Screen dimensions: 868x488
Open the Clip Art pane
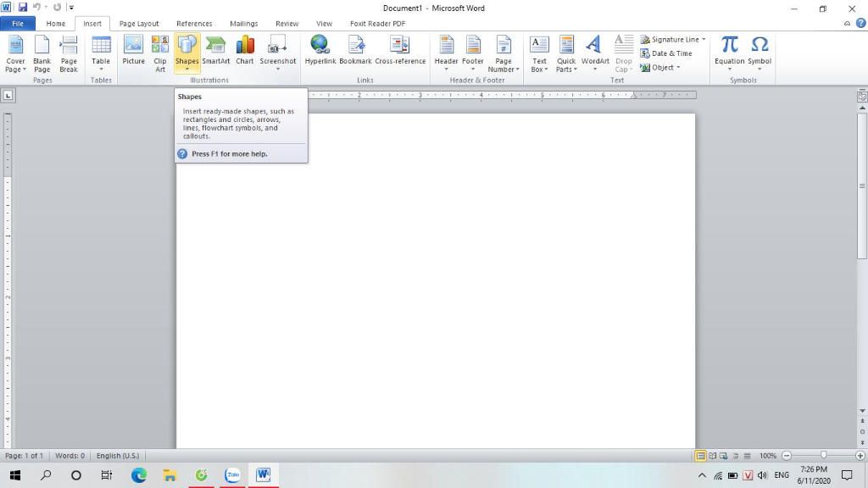160,53
